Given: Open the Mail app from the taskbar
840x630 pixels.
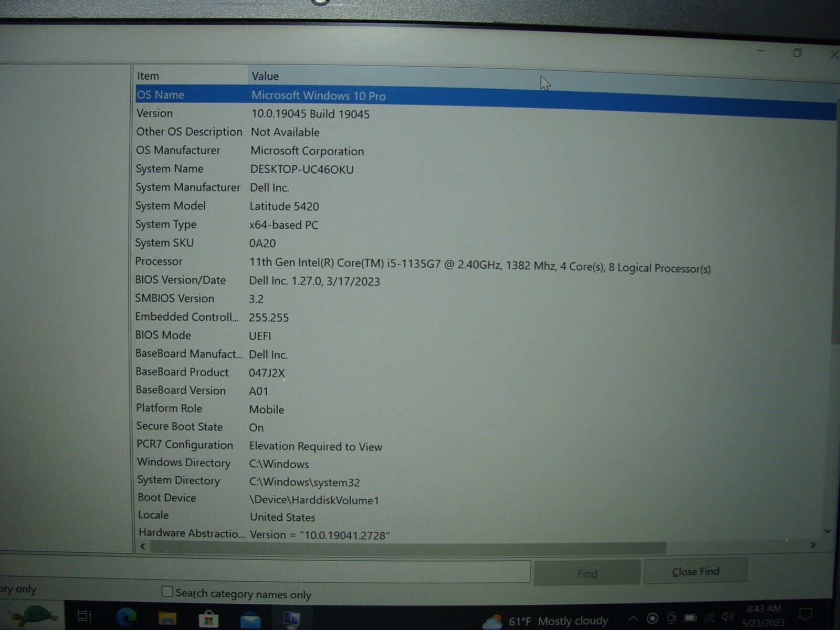Looking at the screenshot, I should pyautogui.click(x=250, y=619).
